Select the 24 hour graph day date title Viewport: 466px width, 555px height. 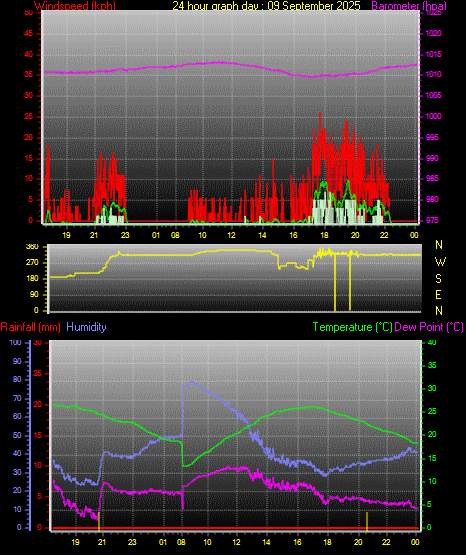click(266, 6)
